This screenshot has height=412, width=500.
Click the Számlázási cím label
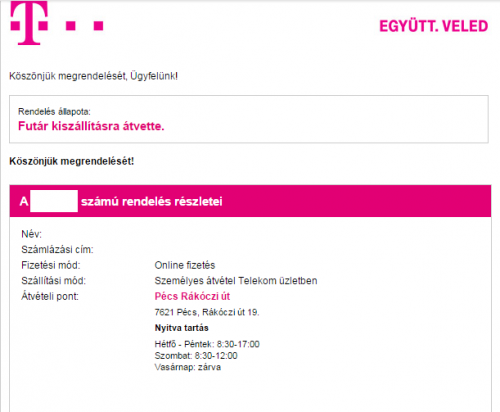point(57,249)
